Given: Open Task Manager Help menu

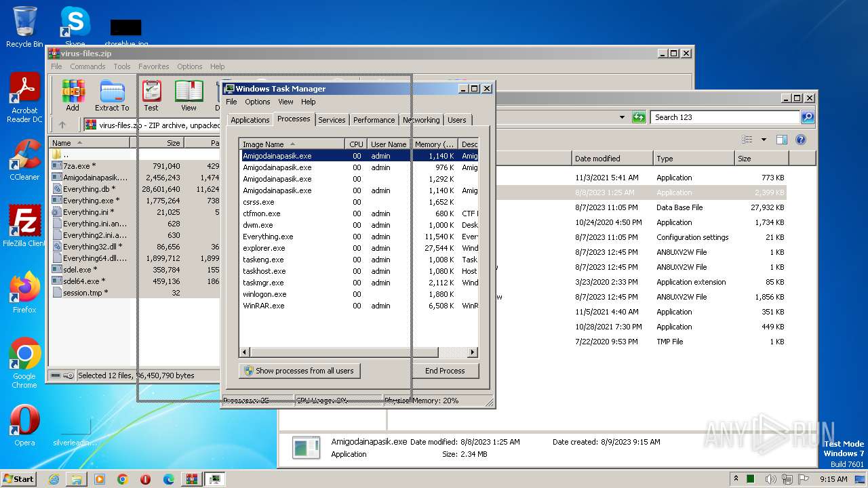Looking at the screenshot, I should tap(309, 102).
